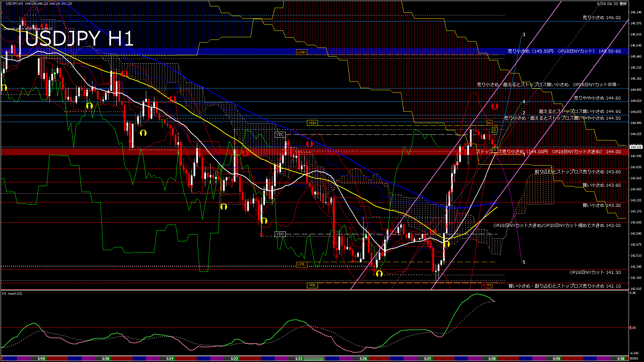Click the 5/20 date marker

[106, 359]
